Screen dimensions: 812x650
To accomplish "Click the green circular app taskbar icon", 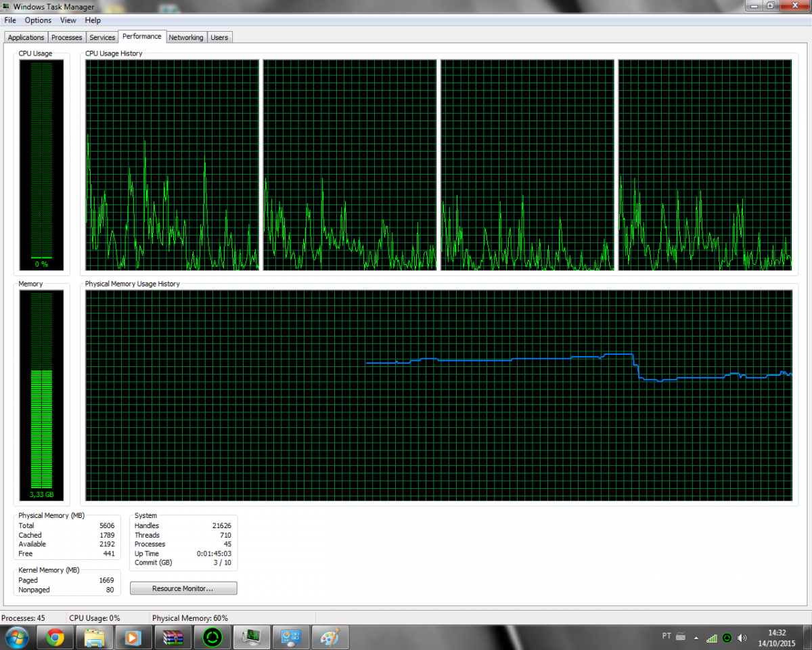I will (212, 637).
